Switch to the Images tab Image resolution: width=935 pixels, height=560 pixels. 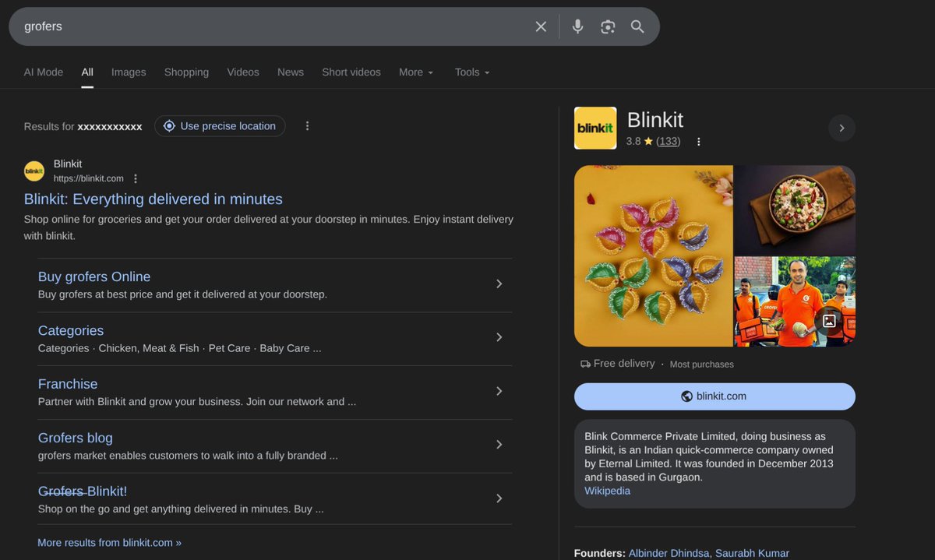click(129, 72)
